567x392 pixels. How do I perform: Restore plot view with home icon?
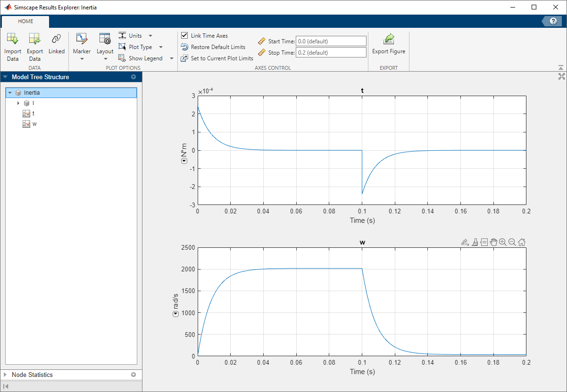[522, 242]
